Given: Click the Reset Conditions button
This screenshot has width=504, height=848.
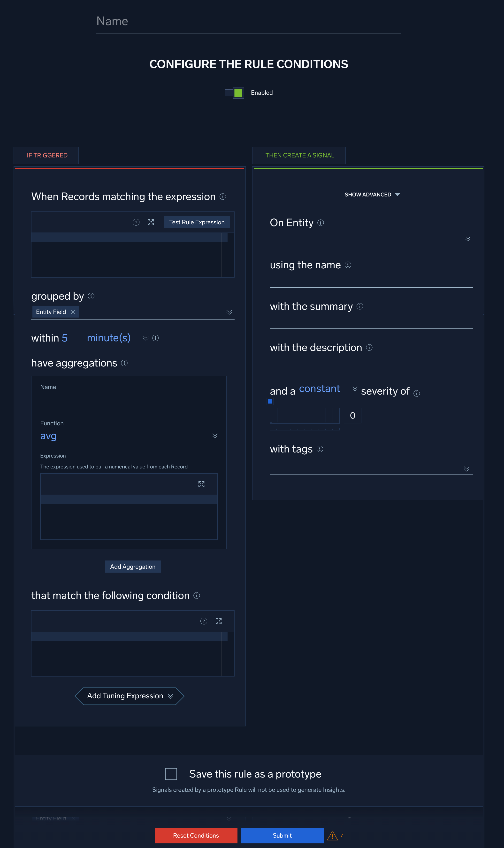Looking at the screenshot, I should pos(196,835).
